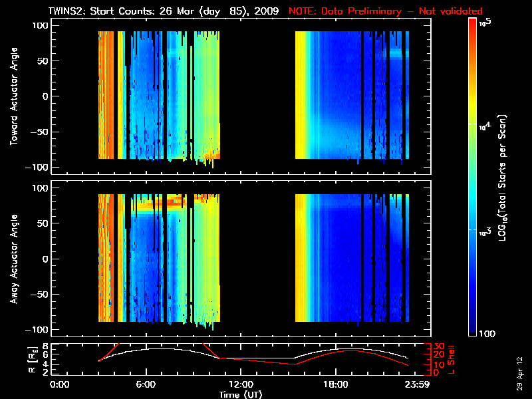The height and width of the screenshot is (399, 532).
Task: Click the TWINS2 Start Counts plot title
Action: point(166,11)
